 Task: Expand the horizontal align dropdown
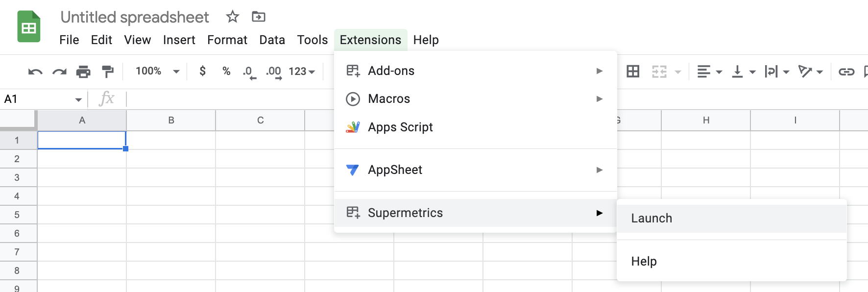coord(709,72)
